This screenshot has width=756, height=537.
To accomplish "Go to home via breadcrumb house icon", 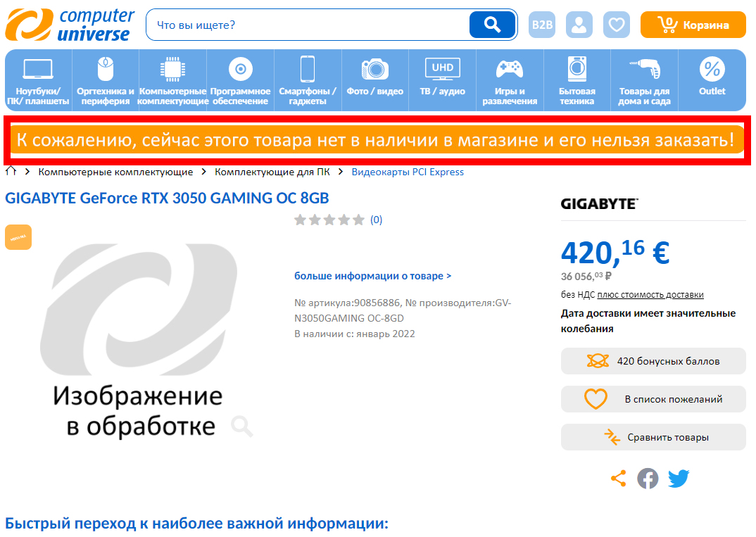I will coord(11,171).
